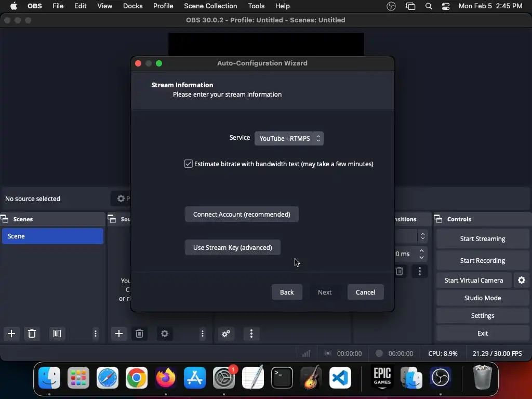Launch Firefox from the dock

point(166,378)
